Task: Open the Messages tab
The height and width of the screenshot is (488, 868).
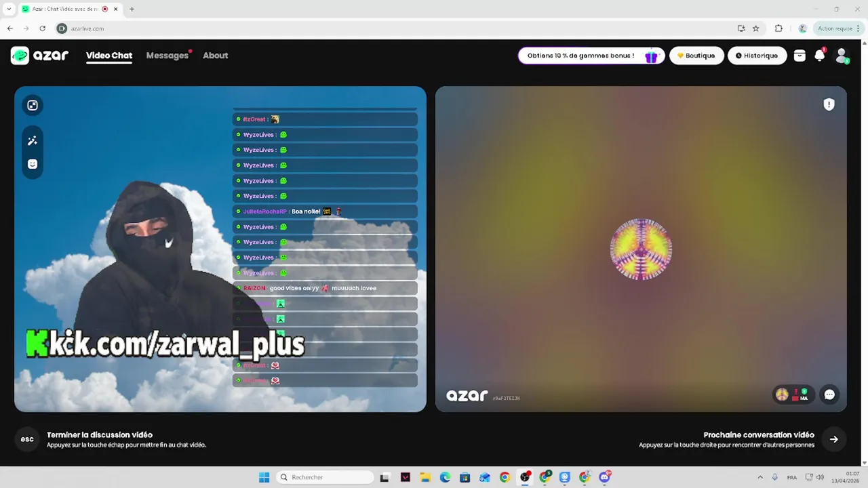Action: tap(167, 56)
